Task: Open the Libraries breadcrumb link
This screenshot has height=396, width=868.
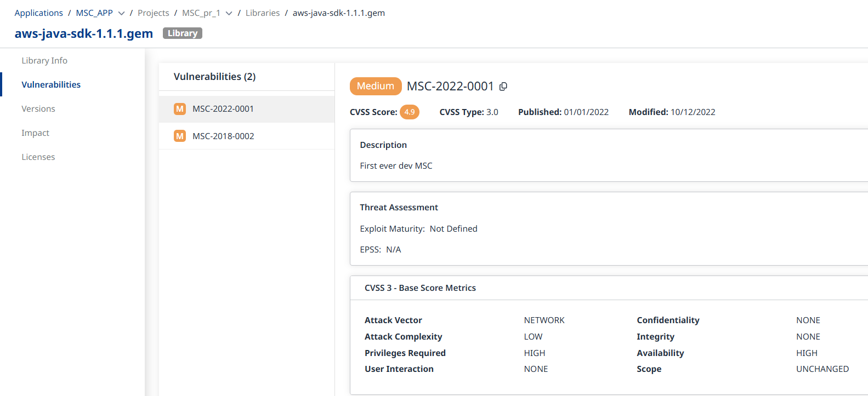Action: coord(263,13)
